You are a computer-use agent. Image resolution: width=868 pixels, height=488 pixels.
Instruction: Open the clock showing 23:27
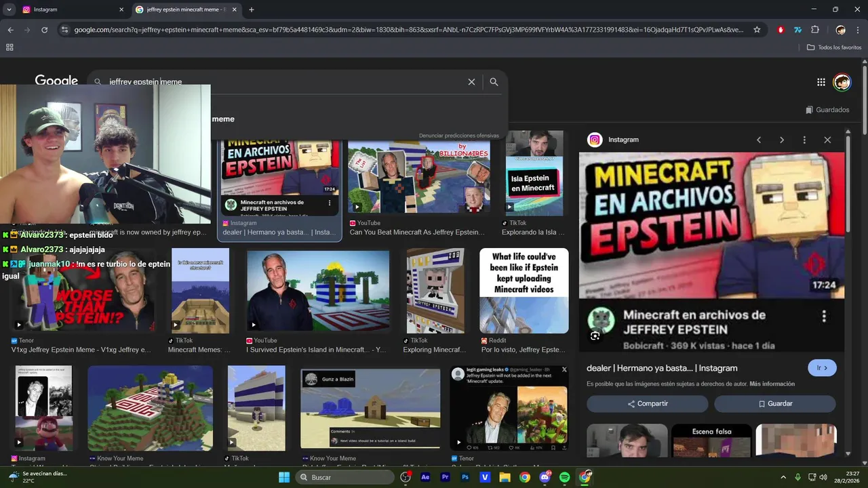click(x=847, y=477)
